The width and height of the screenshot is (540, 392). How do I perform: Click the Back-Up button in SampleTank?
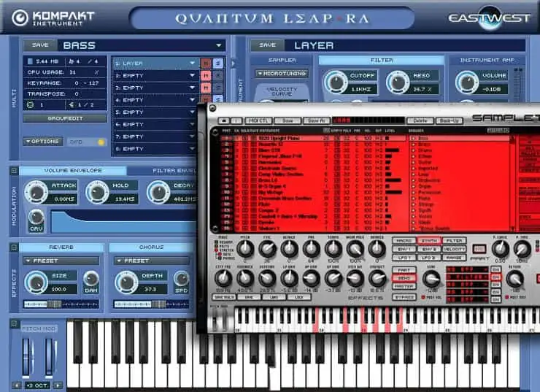(449, 121)
